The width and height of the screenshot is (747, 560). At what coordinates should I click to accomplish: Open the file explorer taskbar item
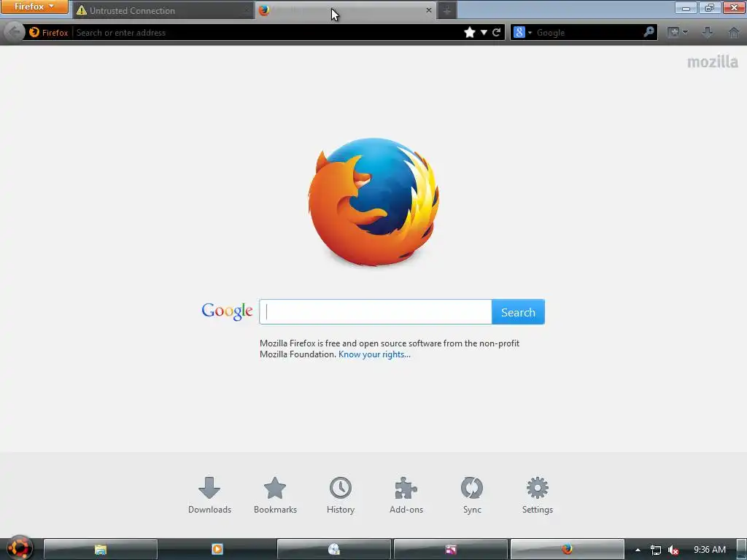point(101,550)
